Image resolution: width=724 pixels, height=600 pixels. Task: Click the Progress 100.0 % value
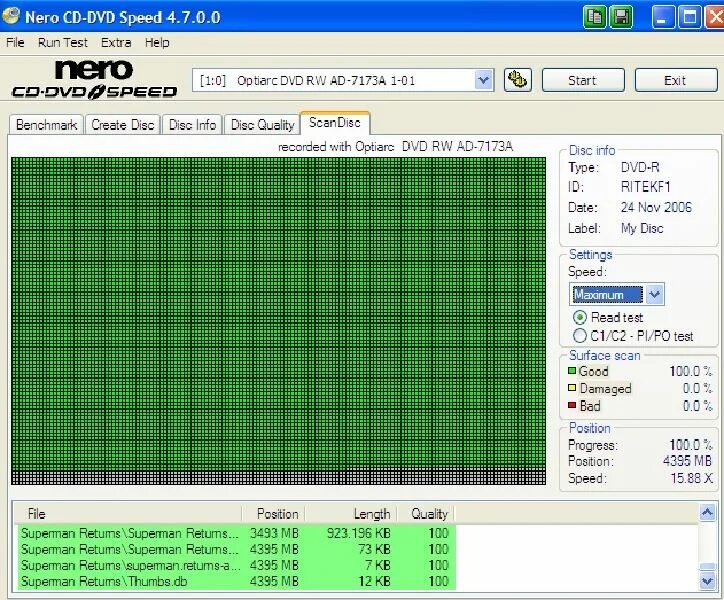pos(691,445)
